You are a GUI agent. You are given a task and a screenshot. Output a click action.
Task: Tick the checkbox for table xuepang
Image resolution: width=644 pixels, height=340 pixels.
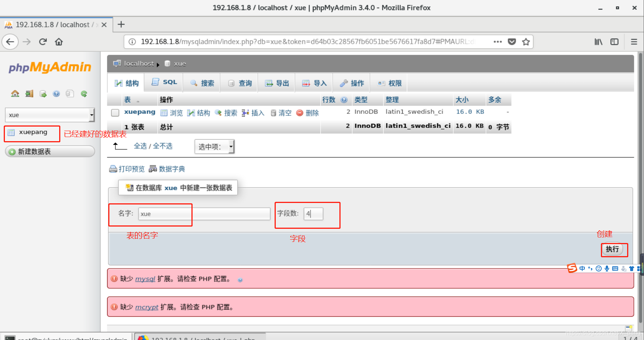tap(115, 112)
